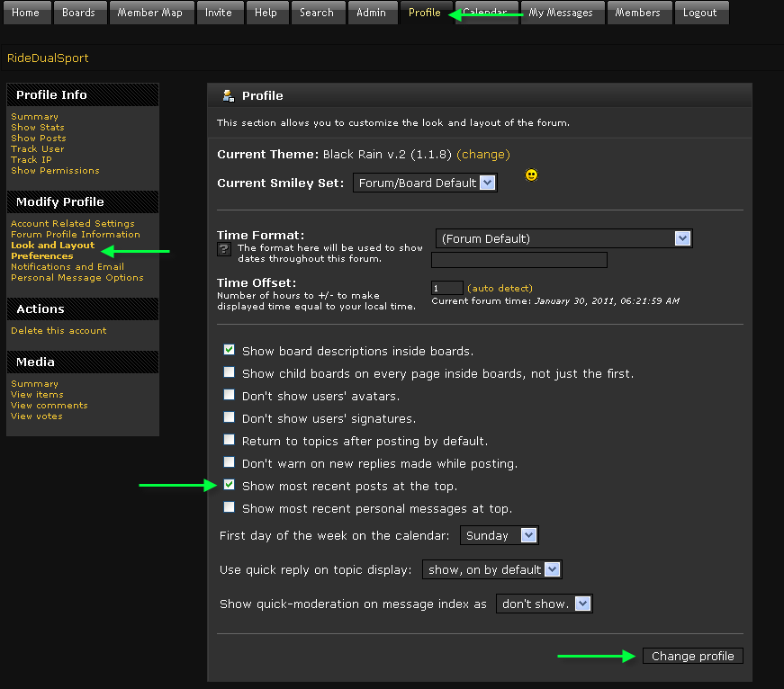Viewport: 784px width, 689px height.
Task: Open Account Related Settings link
Action: [73, 223]
